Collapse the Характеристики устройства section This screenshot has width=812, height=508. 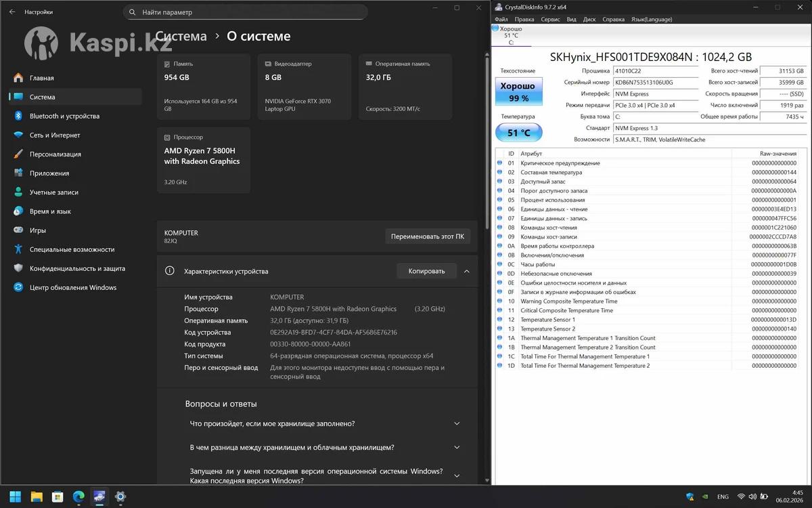point(466,272)
